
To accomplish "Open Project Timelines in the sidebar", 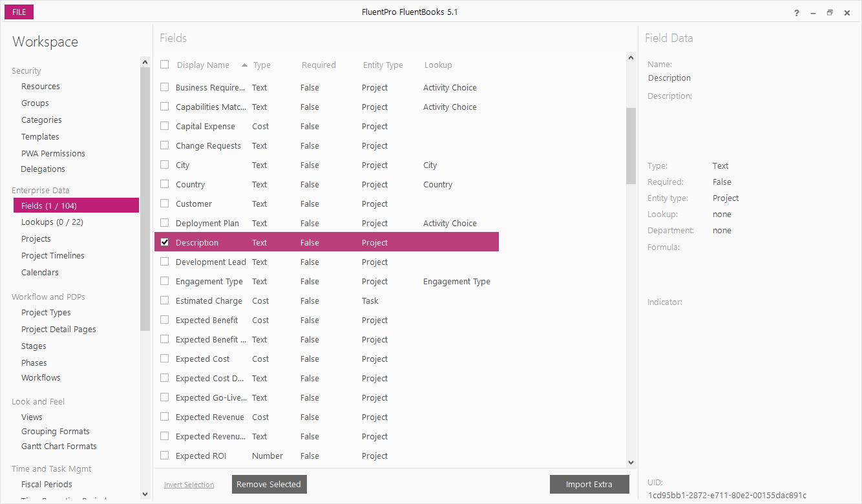I will (53, 256).
